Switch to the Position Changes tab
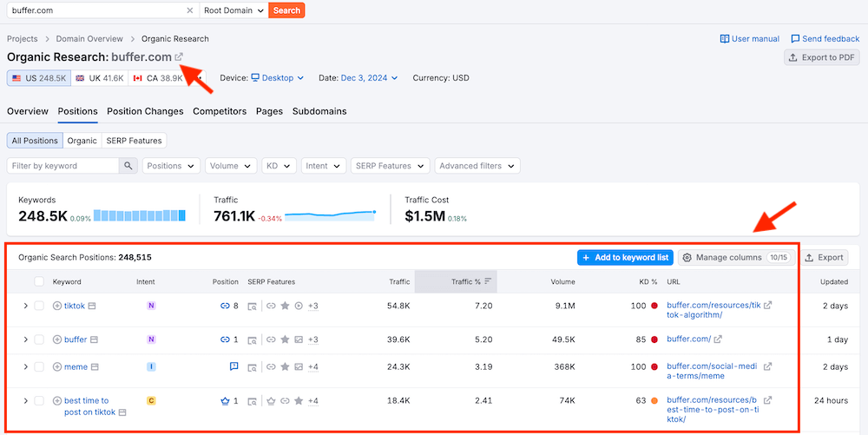 (145, 111)
